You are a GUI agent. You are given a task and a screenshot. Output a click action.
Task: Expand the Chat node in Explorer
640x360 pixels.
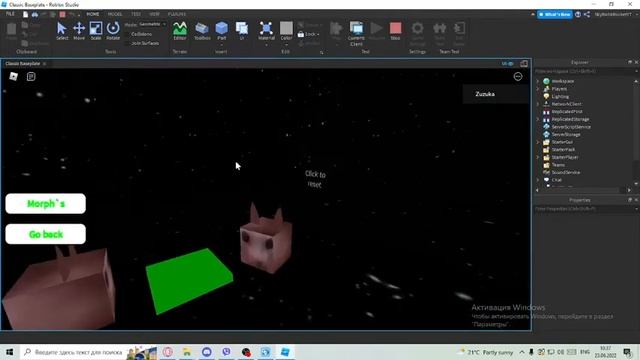tap(538, 180)
